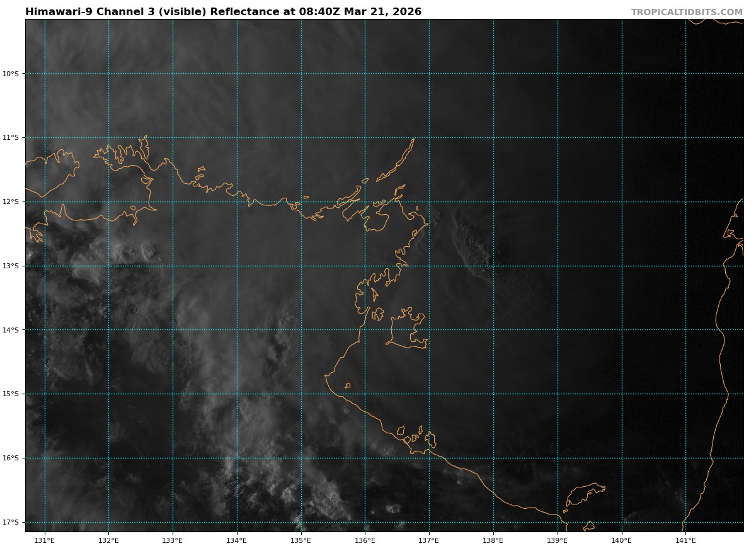Click the 131°E longitude axis label
This screenshot has width=756, height=546.
coord(44,540)
